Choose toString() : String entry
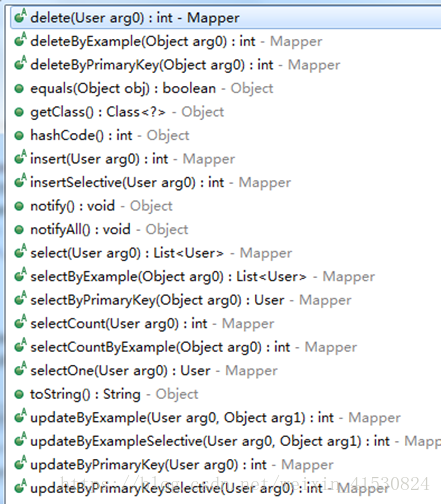441x504 pixels. (x=106, y=394)
